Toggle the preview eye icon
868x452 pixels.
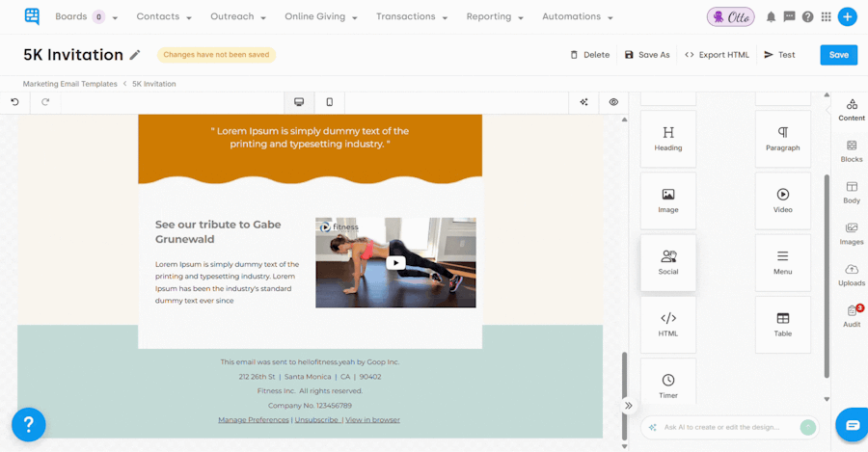613,102
